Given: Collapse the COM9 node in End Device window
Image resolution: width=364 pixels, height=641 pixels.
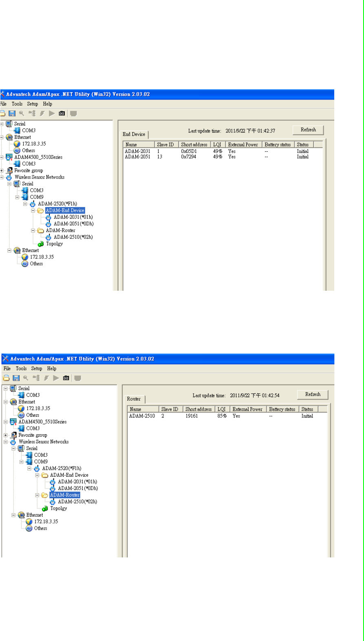Looking at the screenshot, I should (18, 197).
